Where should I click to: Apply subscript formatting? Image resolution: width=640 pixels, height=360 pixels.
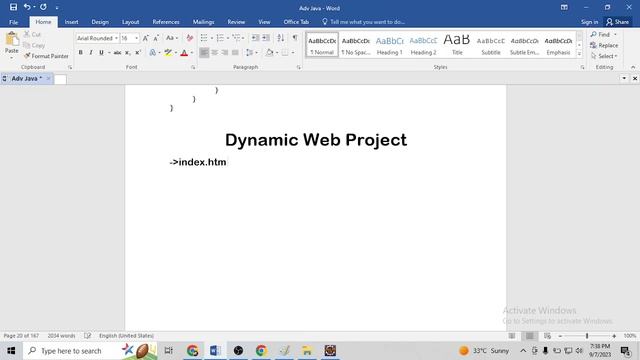(127, 53)
